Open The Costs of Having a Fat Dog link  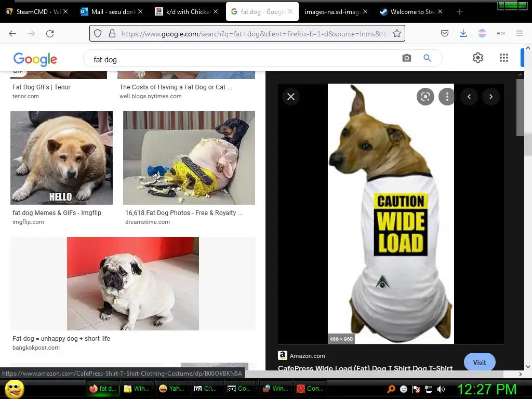[176, 87]
